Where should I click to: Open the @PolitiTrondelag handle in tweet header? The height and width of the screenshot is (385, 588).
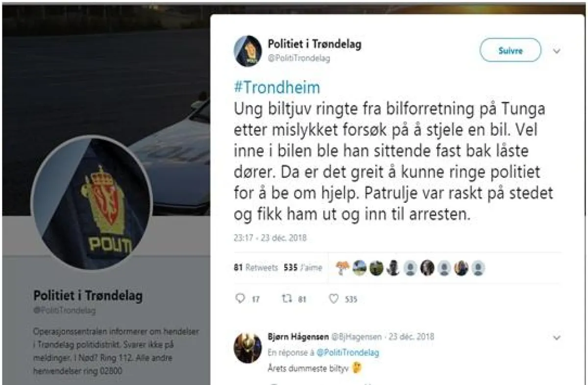click(299, 58)
